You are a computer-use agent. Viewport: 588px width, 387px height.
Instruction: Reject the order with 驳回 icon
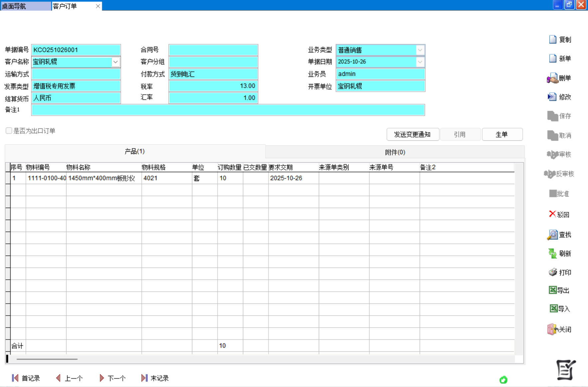click(x=552, y=214)
